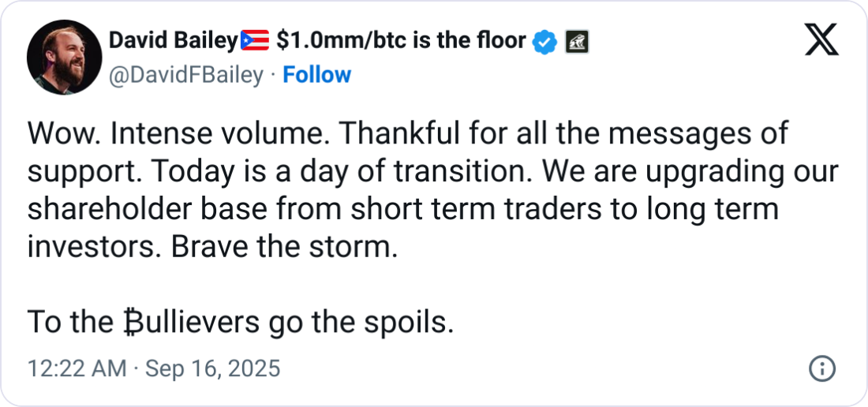Click the "12:22 AM" time text
The height and width of the screenshot is (407, 868).
[x=76, y=368]
